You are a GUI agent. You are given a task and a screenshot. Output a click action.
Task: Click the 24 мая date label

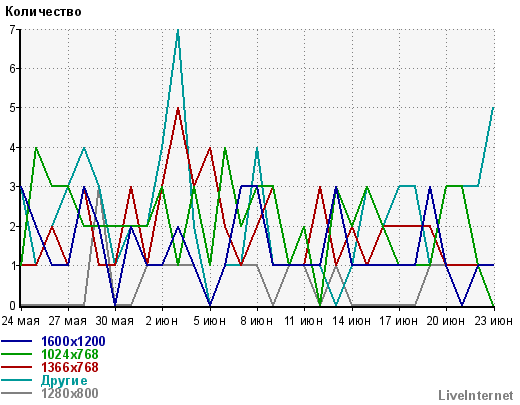[21, 321]
